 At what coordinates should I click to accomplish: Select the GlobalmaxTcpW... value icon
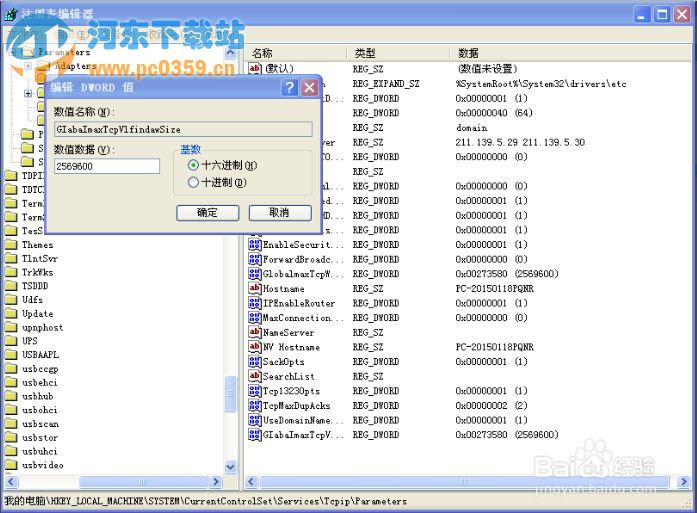click(x=255, y=273)
